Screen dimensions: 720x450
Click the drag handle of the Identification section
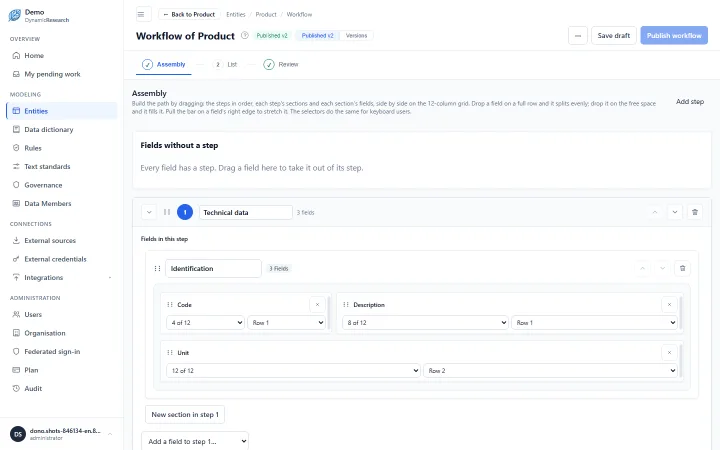pos(157,269)
